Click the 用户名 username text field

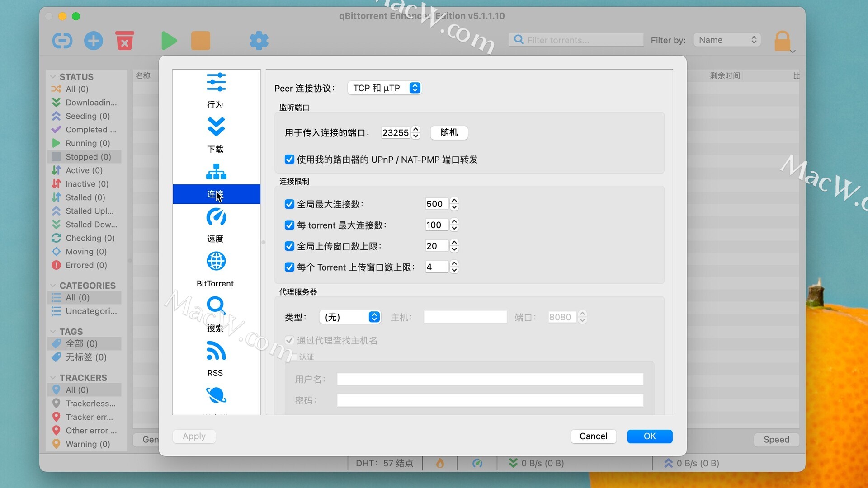(490, 380)
